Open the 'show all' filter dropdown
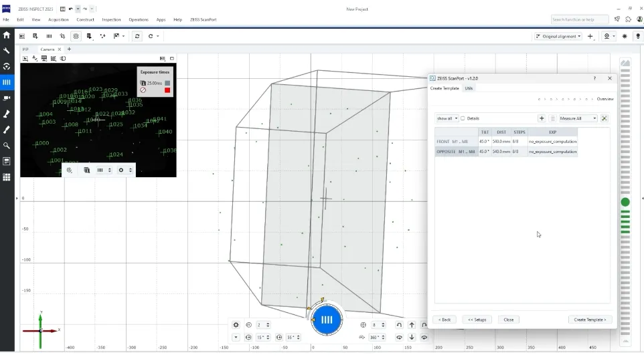The height and width of the screenshot is (361, 644). (x=447, y=118)
